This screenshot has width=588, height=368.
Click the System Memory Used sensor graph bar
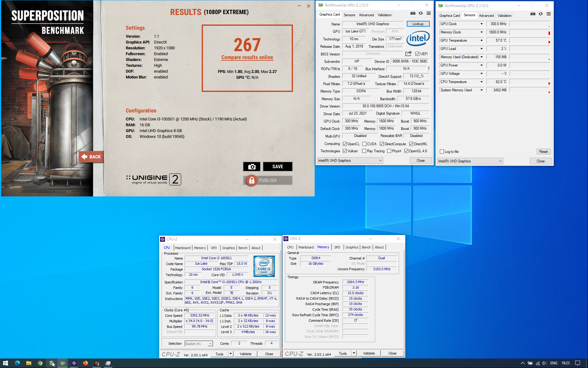pyautogui.click(x=530, y=90)
